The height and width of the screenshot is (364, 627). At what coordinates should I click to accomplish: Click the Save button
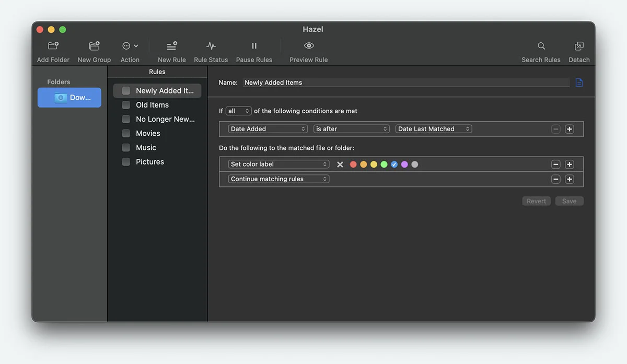tap(570, 201)
